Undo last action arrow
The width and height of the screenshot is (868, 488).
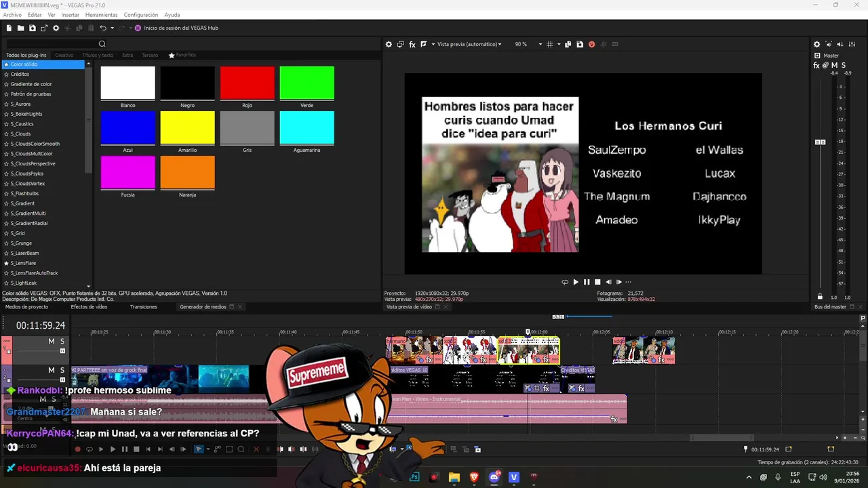pos(102,28)
